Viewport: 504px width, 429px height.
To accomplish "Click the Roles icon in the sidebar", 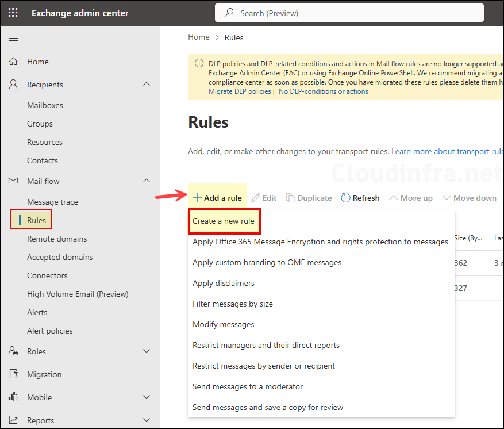I will (x=13, y=351).
